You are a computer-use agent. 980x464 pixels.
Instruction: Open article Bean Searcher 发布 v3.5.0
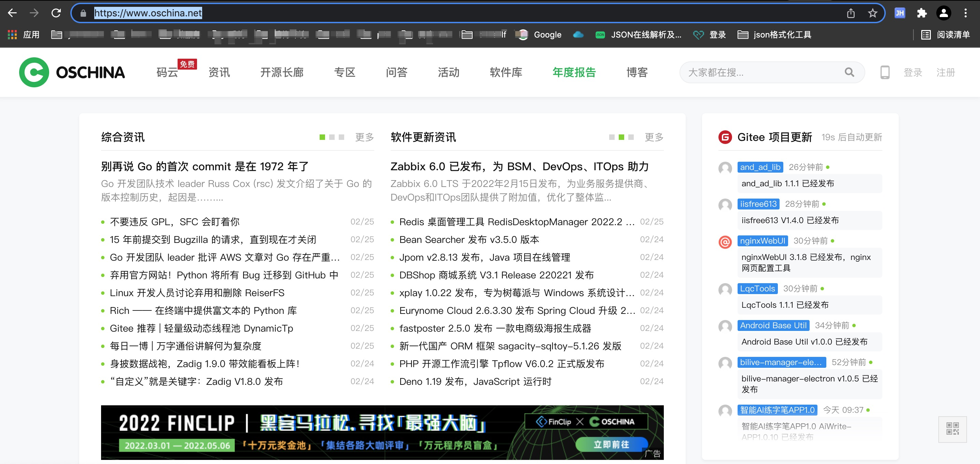tap(469, 240)
